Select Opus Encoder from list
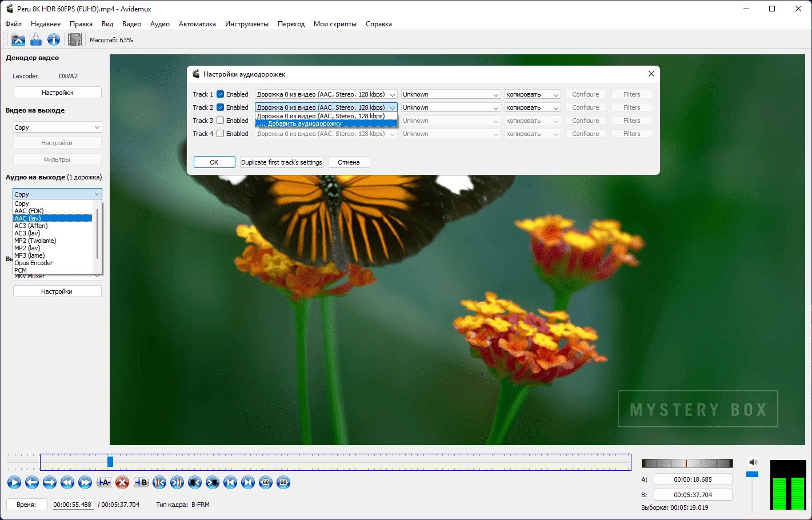Viewport: 812px width, 520px height. (x=53, y=263)
